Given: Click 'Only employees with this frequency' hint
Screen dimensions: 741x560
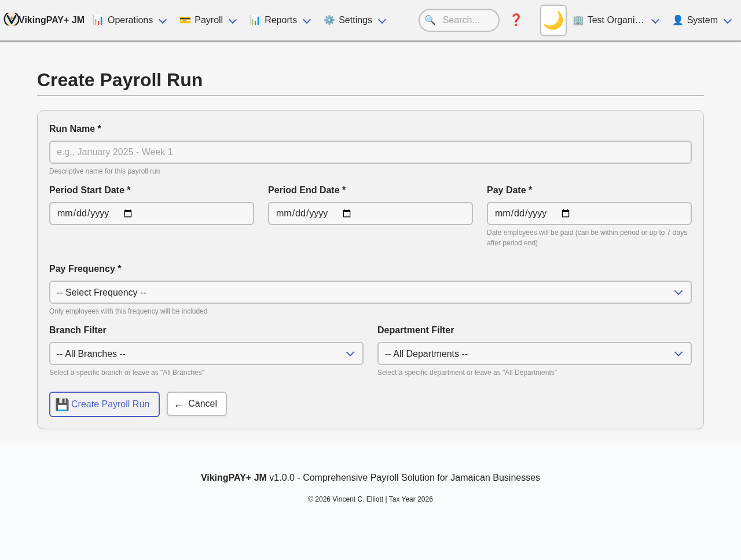Looking at the screenshot, I should (x=129, y=311).
